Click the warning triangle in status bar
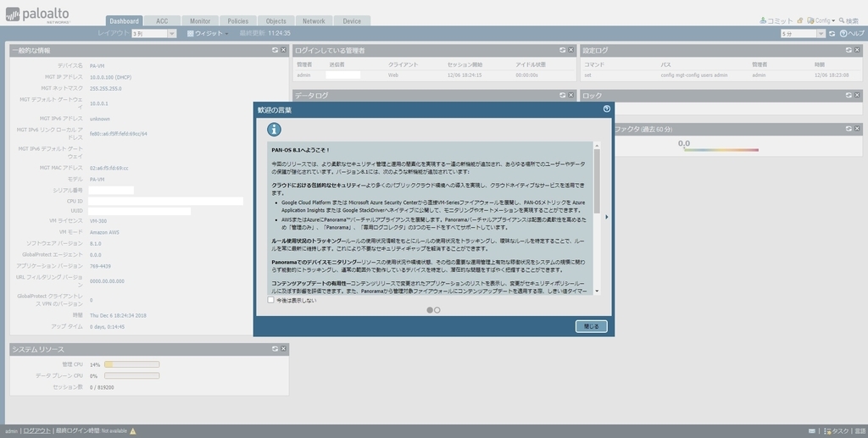Screen dimensions: 868x438 pos(133,431)
